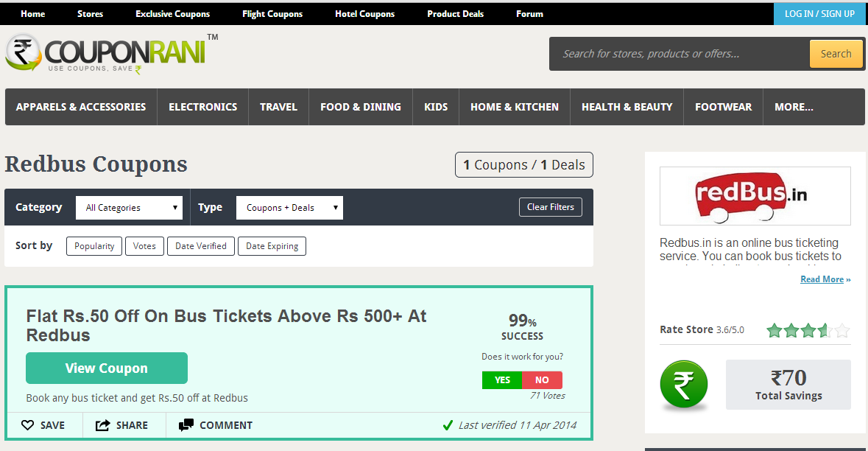Select Food & Dining category
Image resolution: width=868 pixels, height=451 pixels.
pyautogui.click(x=360, y=107)
